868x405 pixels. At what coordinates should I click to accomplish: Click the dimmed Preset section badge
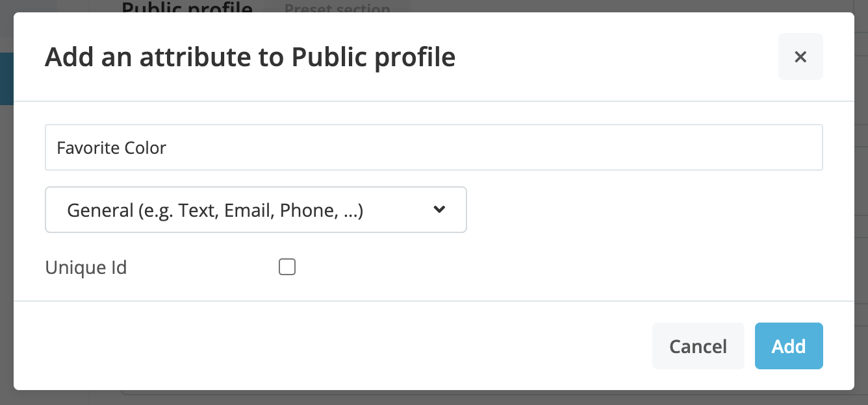pyautogui.click(x=337, y=6)
